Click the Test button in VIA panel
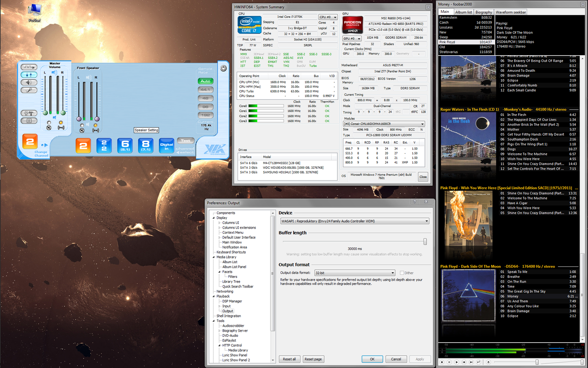 click(186, 141)
